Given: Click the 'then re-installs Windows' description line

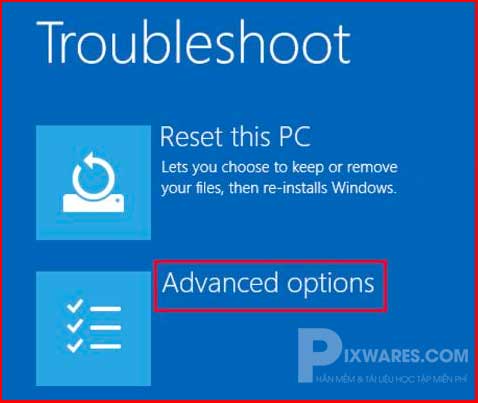Looking at the screenshot, I should (279, 188).
